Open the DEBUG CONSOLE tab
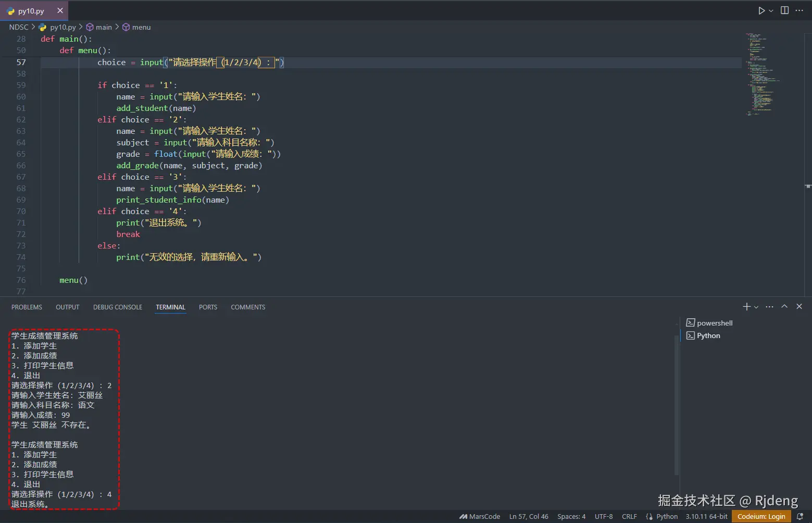This screenshot has width=812, height=523. (x=118, y=307)
